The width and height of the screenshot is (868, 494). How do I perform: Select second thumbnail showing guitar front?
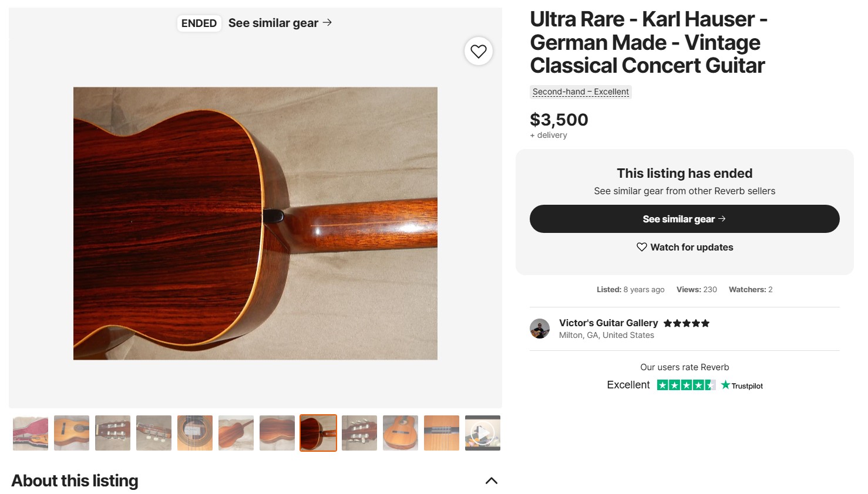(72, 433)
